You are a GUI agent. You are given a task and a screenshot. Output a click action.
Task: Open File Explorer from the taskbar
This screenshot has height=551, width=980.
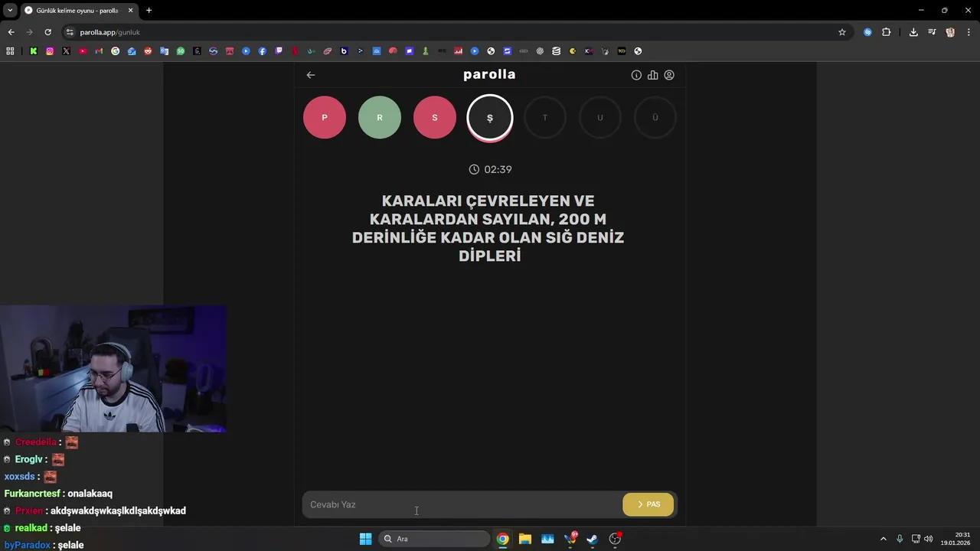click(525, 539)
